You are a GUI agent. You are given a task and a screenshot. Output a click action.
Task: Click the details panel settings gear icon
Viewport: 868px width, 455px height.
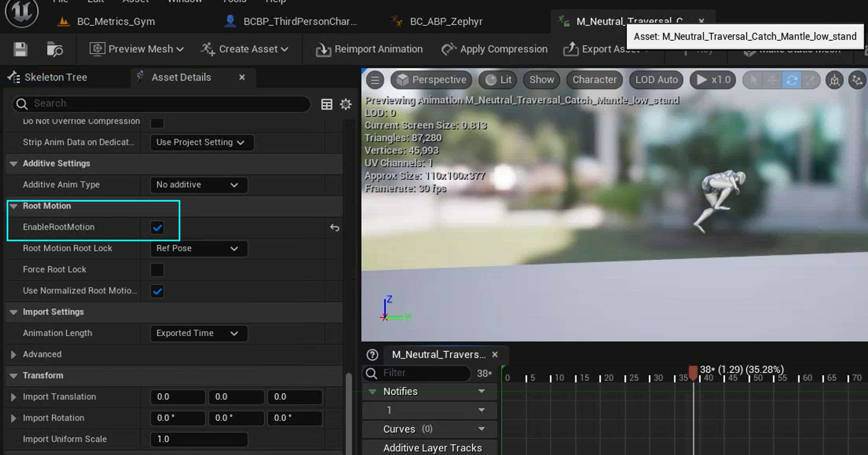point(346,104)
